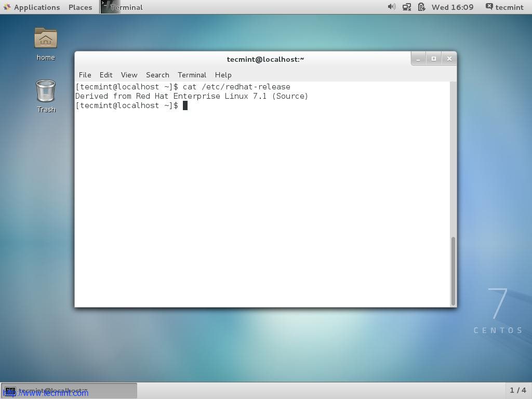The width and height of the screenshot is (532, 399).
Task: Open the View menu in Terminal
Action: [129, 75]
